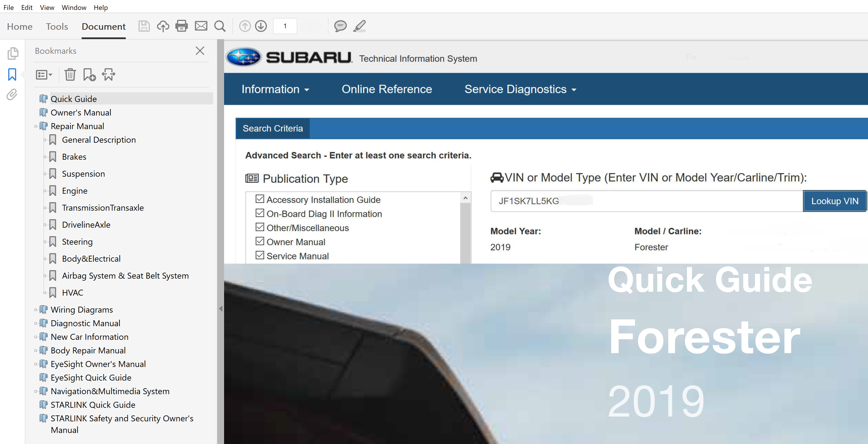Screen dimensions: 868x444
Task: Toggle the Owner Manual checkbox
Action: (259, 241)
